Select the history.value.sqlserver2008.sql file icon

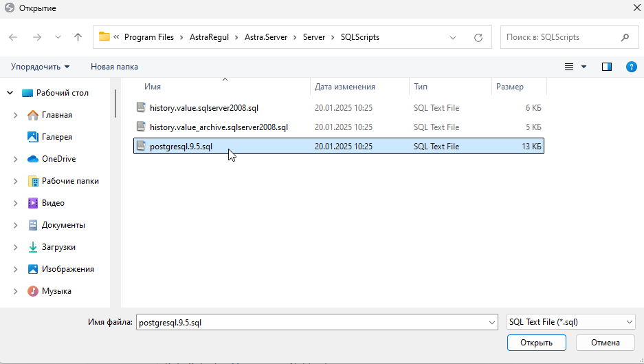click(x=141, y=107)
